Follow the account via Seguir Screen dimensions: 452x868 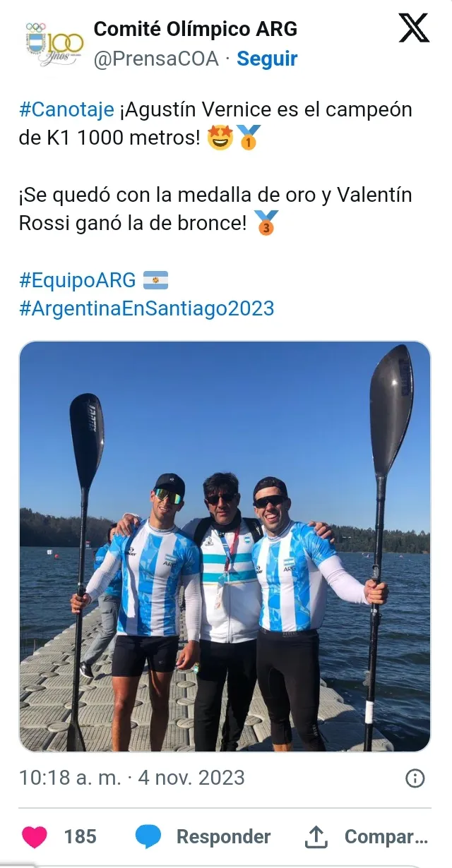click(x=267, y=59)
